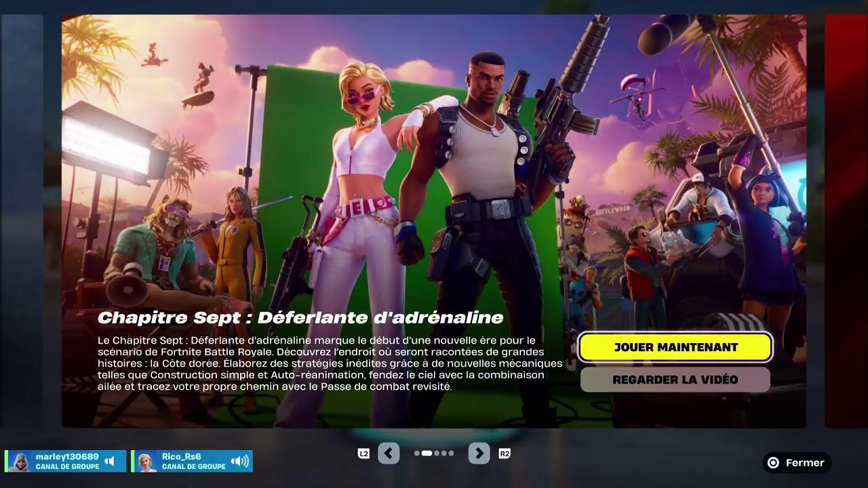Click Rico_Rs6 avatar icon
This screenshot has width=868, height=488.
click(145, 462)
